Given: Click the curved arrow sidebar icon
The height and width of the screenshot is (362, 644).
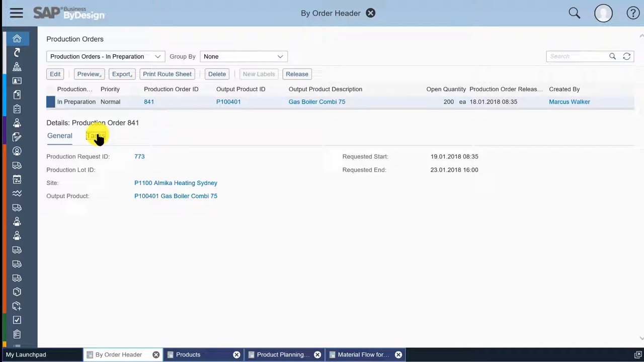Looking at the screenshot, I should coord(17,53).
